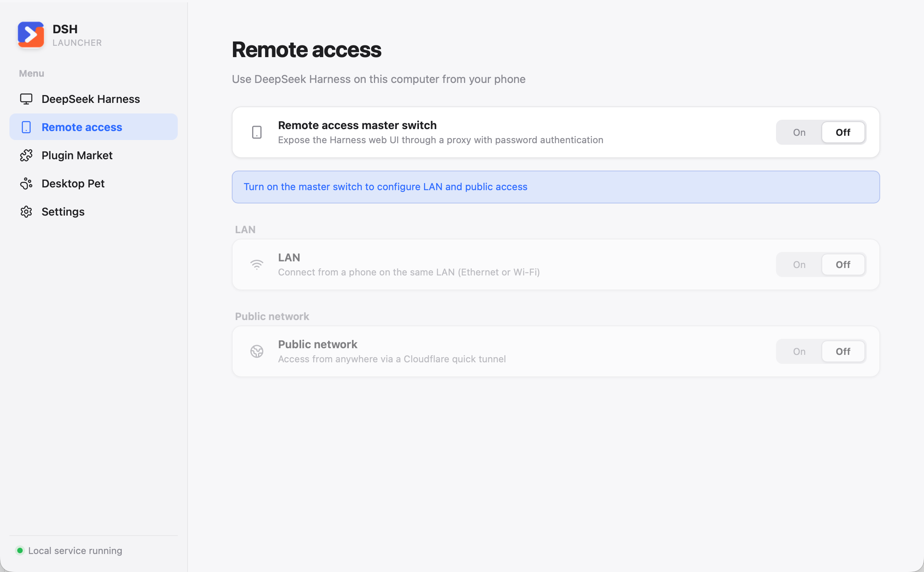Click the 'Local service running' status text
Image resolution: width=924 pixels, height=572 pixels.
75,550
